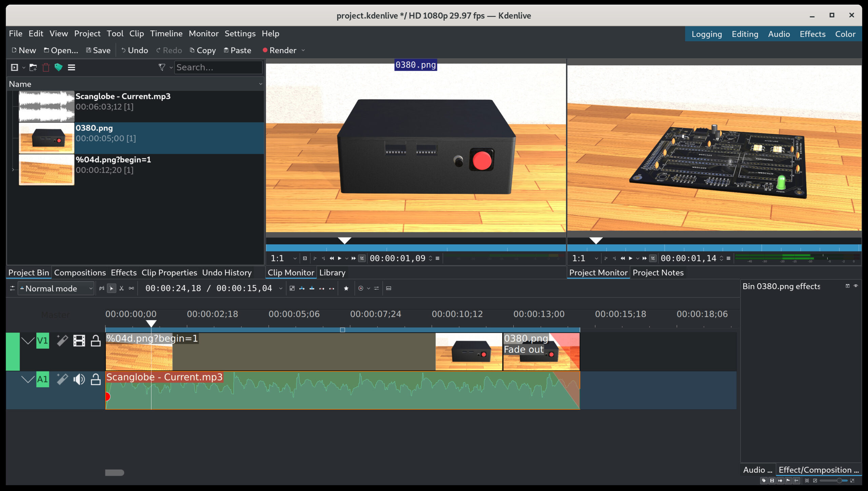Screen dimensions: 868x491
Task: Play the Clip Monitor video
Action: pos(339,259)
